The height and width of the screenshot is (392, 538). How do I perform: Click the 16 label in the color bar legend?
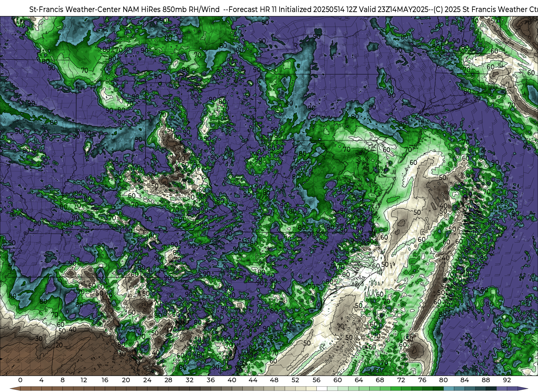tap(105, 380)
